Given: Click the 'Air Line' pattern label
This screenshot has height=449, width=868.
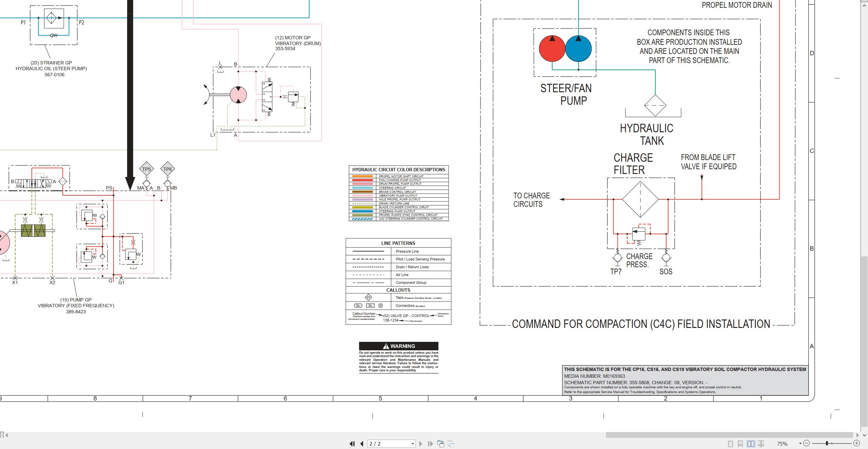Looking at the screenshot, I should pyautogui.click(x=402, y=275).
